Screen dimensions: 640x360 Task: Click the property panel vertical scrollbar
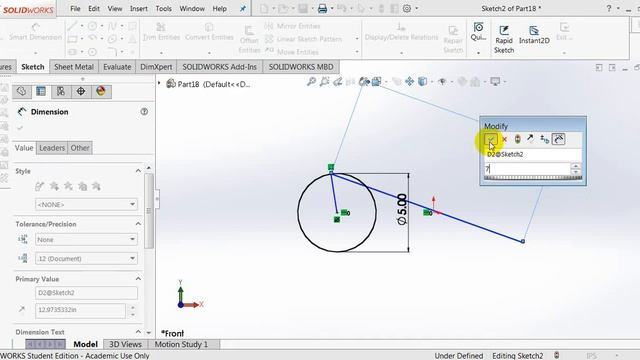click(149, 211)
